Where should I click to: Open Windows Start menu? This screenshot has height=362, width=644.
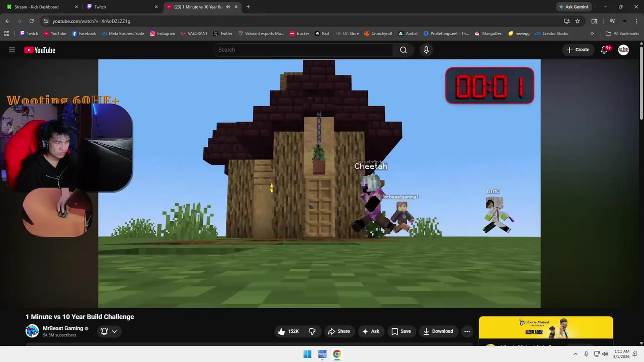coord(307,354)
